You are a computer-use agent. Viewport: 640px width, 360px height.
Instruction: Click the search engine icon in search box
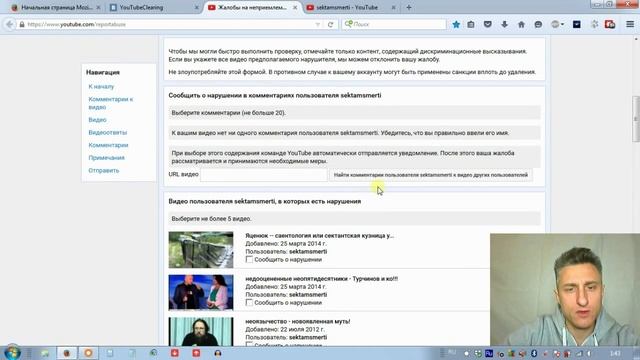[x=349, y=24]
